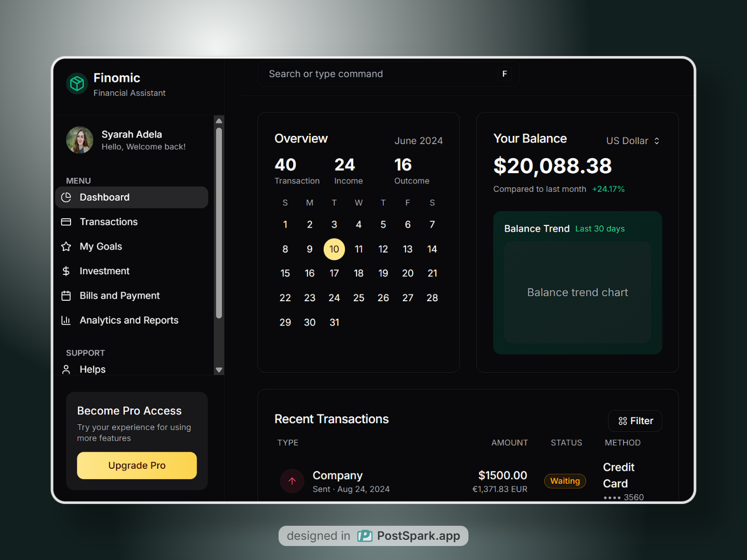This screenshot has width=747, height=560.
Task: Select June 18 on the calendar
Action: point(358,273)
